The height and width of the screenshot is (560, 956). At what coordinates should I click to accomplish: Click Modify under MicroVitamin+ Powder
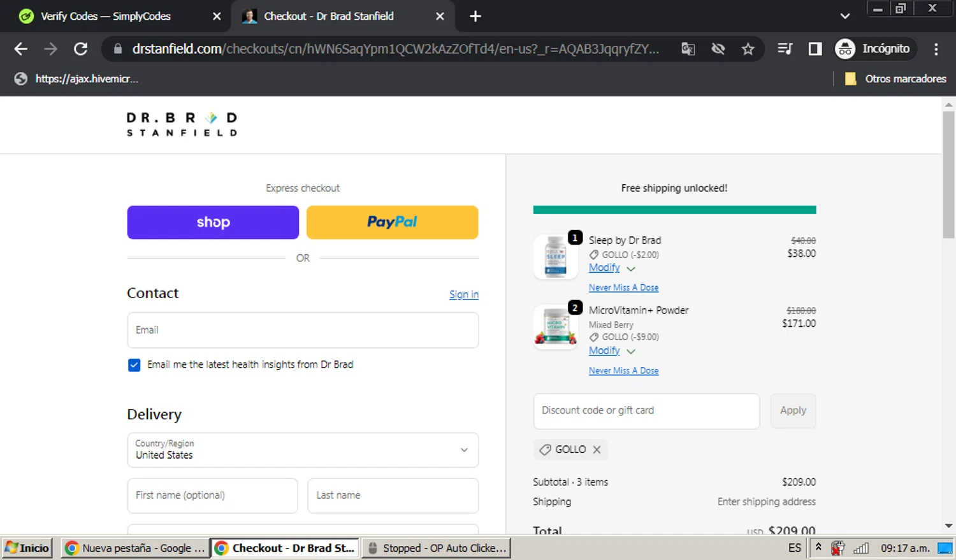[604, 350]
